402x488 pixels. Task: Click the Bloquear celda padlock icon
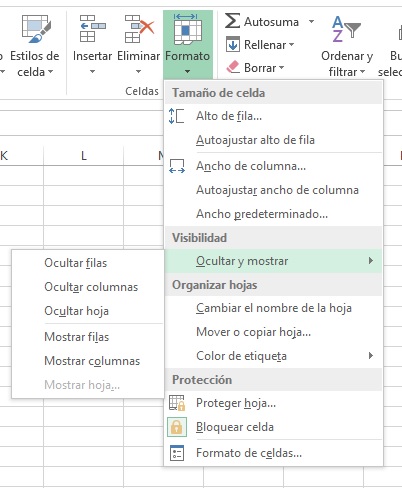[177, 427]
